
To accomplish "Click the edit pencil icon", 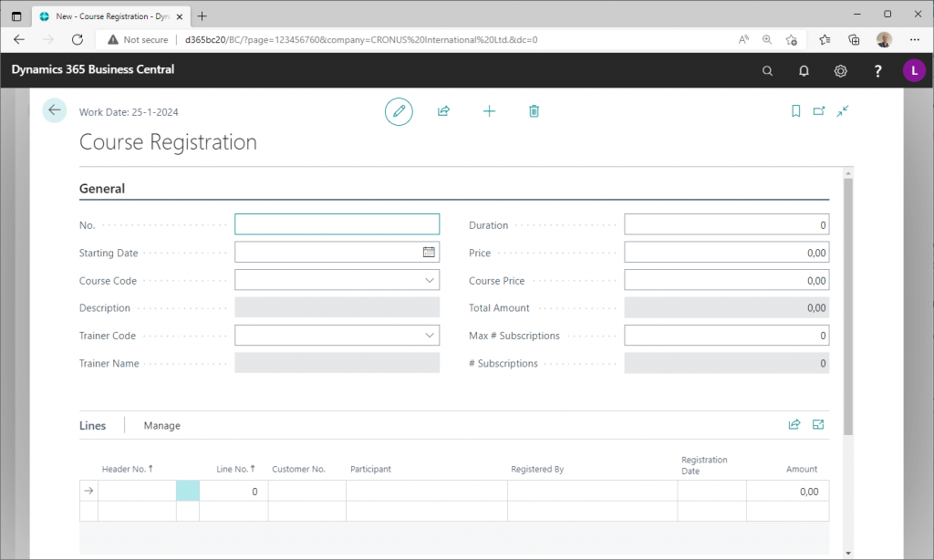I will pyautogui.click(x=399, y=111).
